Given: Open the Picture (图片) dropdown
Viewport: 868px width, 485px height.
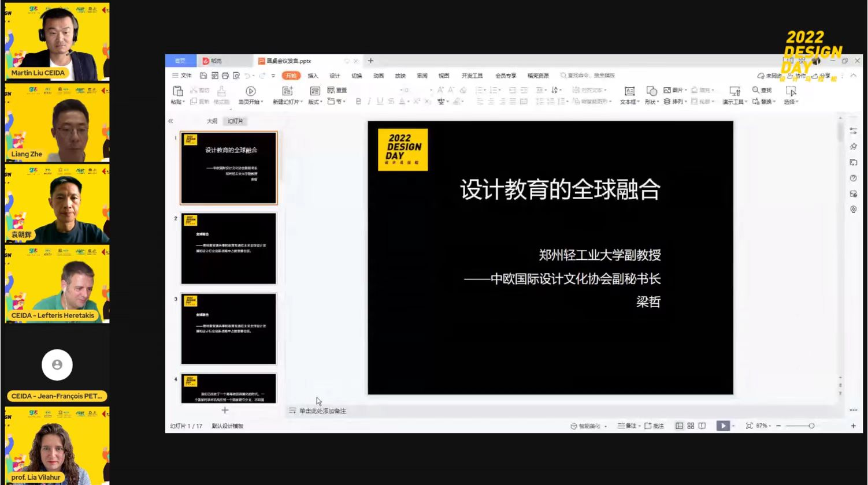Looking at the screenshot, I should [674, 90].
